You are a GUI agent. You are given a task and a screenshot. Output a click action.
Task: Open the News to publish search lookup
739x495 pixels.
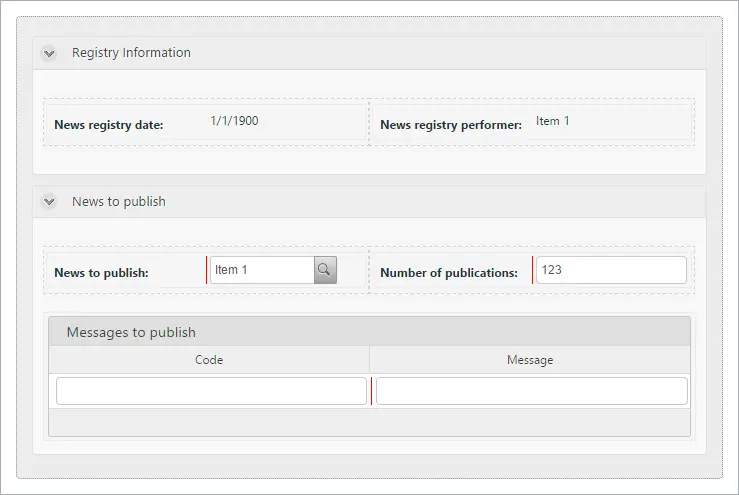click(325, 270)
